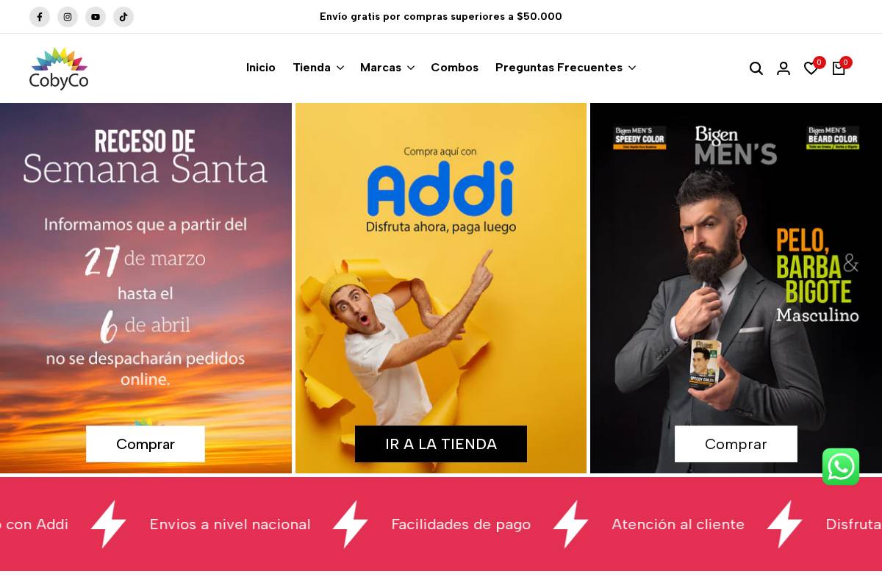Viewport: 882px width, 588px height.
Task: Go to the Inicio menu item
Action: pos(261,68)
